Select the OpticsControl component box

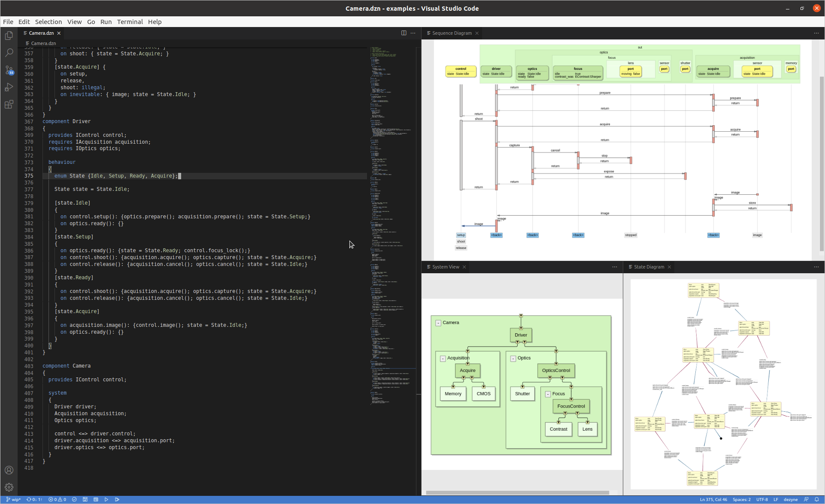tap(556, 371)
